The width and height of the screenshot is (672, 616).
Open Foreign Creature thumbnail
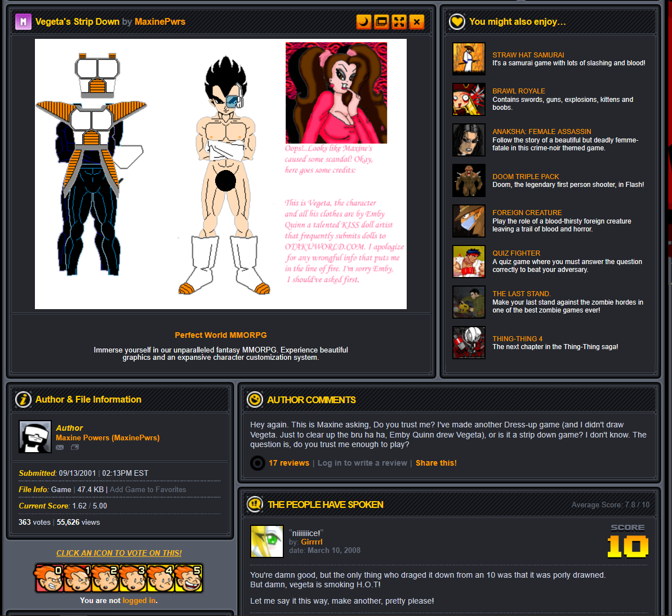469,221
